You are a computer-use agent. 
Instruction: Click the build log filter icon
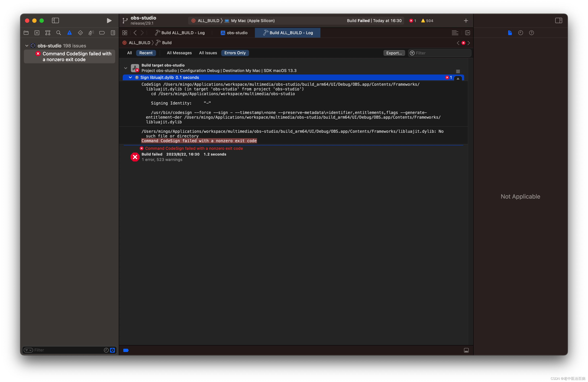(x=412, y=53)
